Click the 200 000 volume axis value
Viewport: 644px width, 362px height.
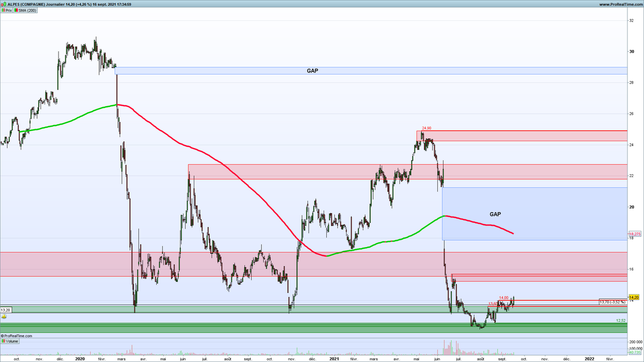pos(635,342)
